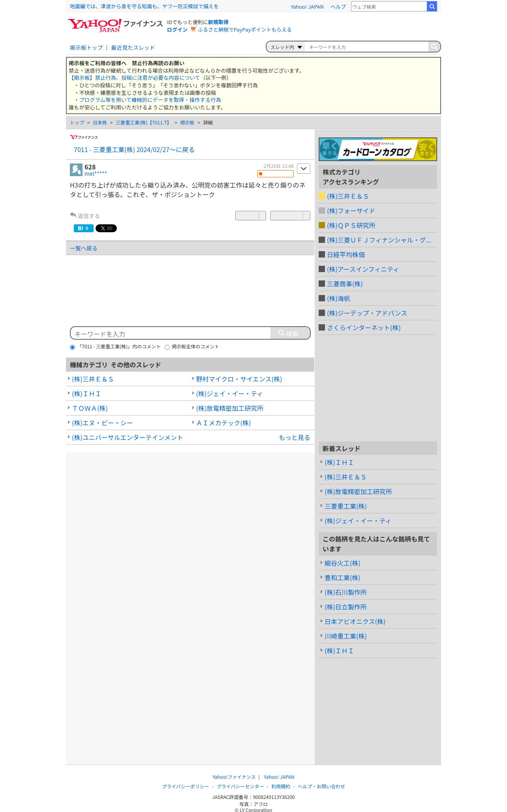
Task: Click プライバシーポリシー footer link
Action: 186,786
